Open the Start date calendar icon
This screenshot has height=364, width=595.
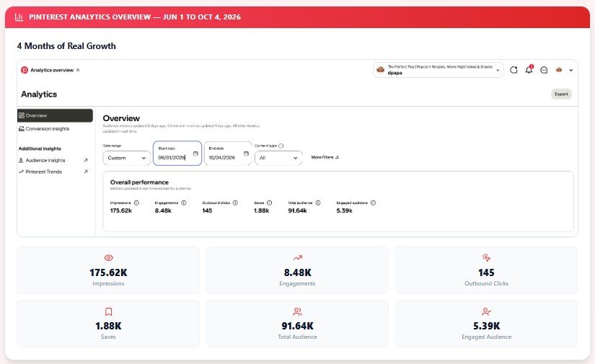195,154
